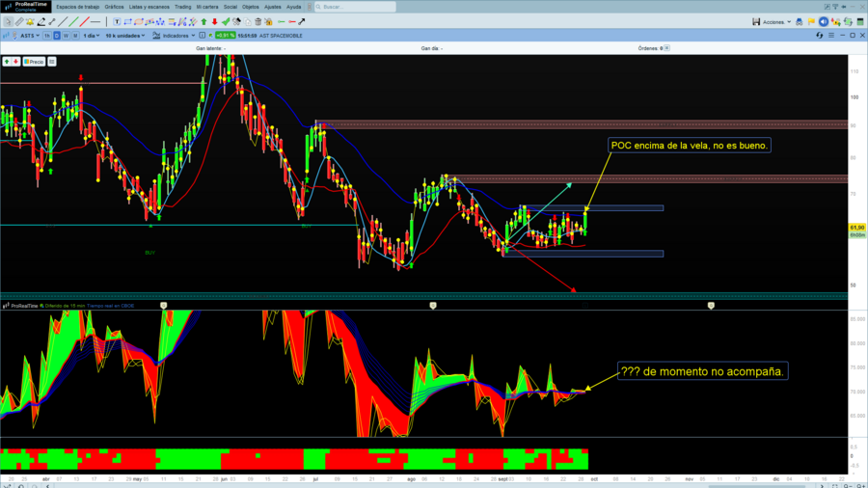Image resolution: width=868 pixels, height=488 pixels.
Task: Choose the rectangle drawing tool
Action: (128, 21)
